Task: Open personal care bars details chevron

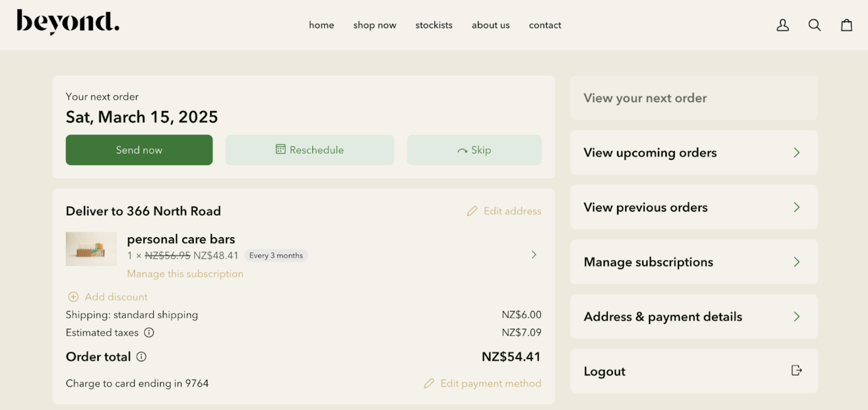Action: (534, 255)
